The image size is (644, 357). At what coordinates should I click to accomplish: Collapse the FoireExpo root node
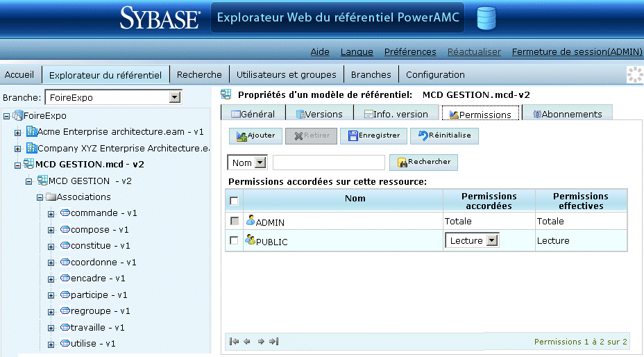pos(6,117)
